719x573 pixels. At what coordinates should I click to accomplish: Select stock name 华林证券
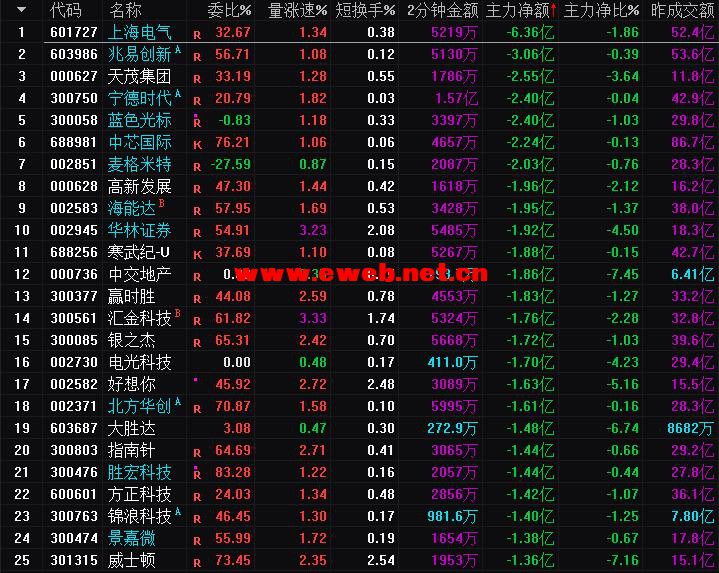139,230
